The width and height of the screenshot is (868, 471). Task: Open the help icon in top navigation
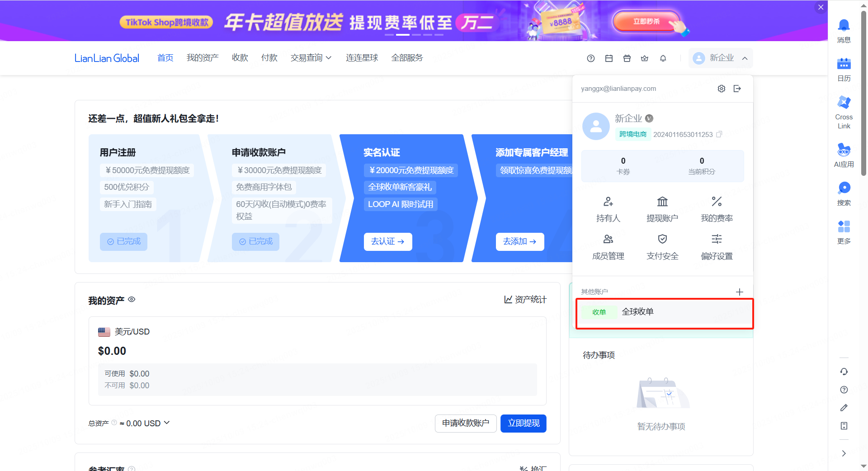590,58
